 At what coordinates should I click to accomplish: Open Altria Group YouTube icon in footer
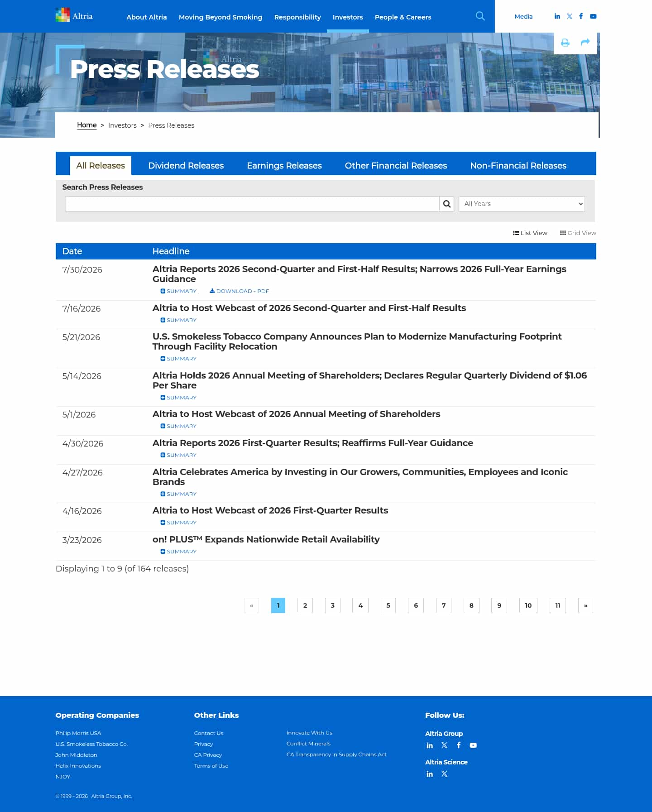473,745
